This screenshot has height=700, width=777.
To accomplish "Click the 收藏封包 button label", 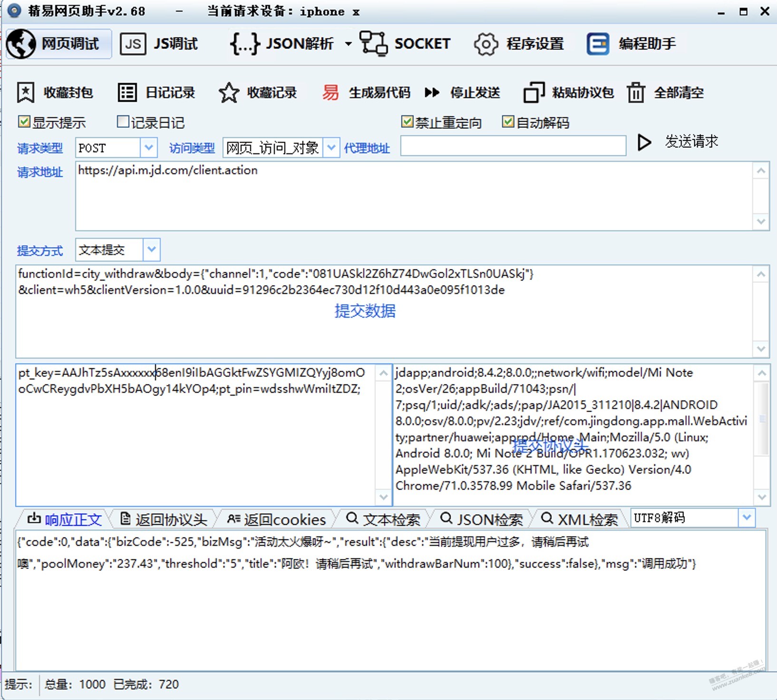I will [x=68, y=92].
